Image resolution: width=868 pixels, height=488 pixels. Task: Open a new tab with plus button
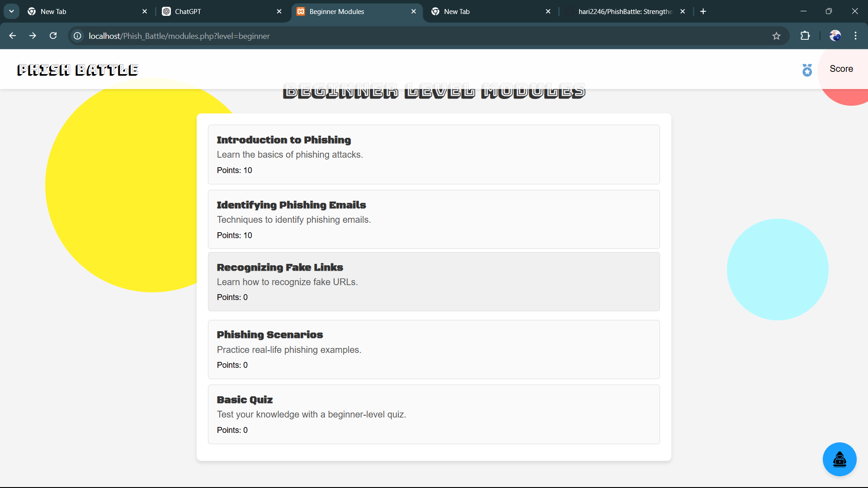703,12
